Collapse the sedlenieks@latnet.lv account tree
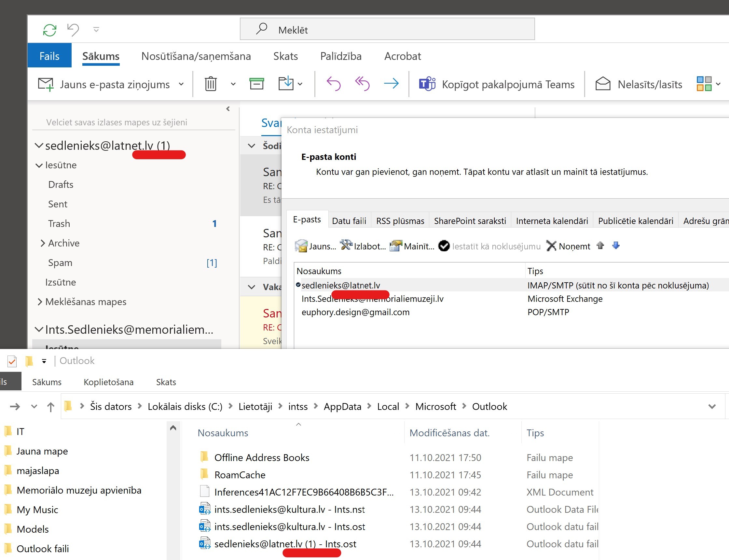The width and height of the screenshot is (729, 560). pos(39,146)
